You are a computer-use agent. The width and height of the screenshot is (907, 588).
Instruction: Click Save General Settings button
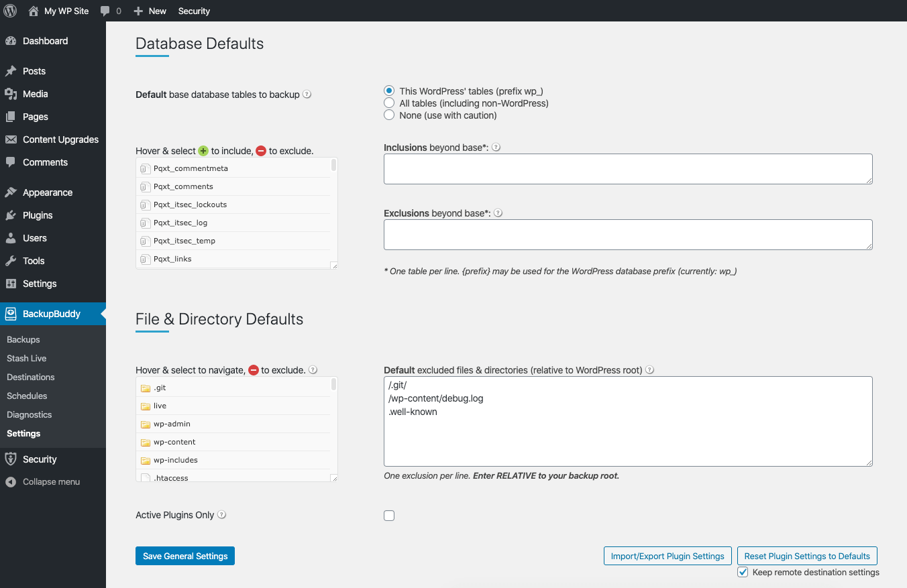pyautogui.click(x=185, y=556)
